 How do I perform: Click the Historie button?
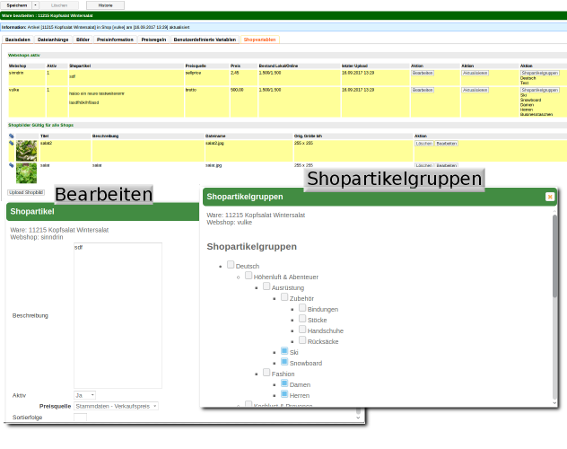pos(105,5)
